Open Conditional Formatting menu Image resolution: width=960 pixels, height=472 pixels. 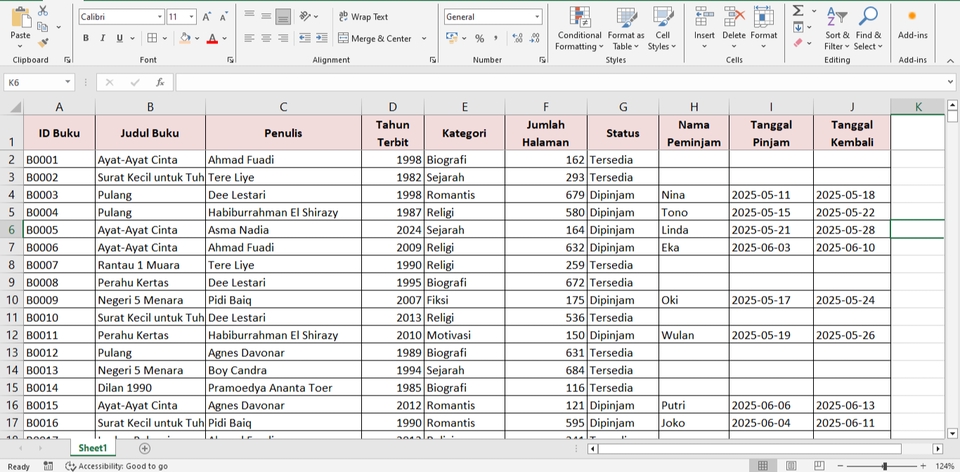click(x=579, y=28)
